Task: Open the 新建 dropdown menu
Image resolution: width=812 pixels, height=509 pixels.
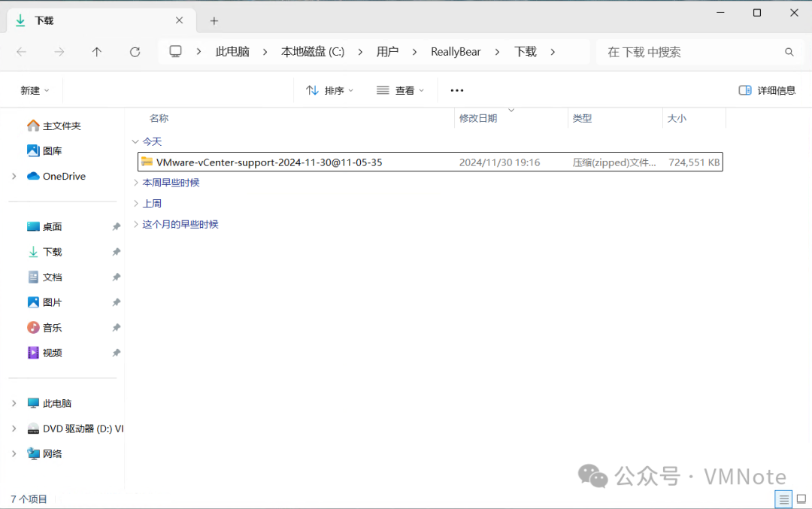Action: click(x=35, y=91)
